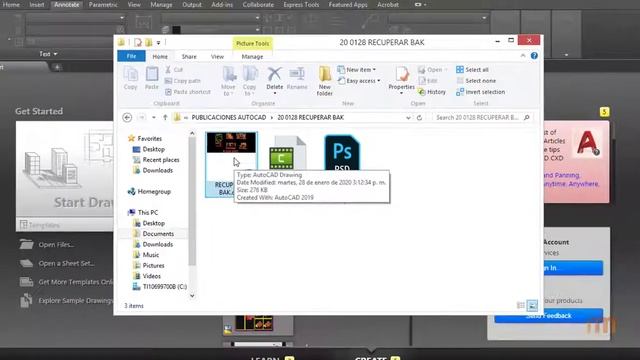Viewport: 640px width, 360px height.
Task: Open the Move to dropdown
Action: coord(229,82)
